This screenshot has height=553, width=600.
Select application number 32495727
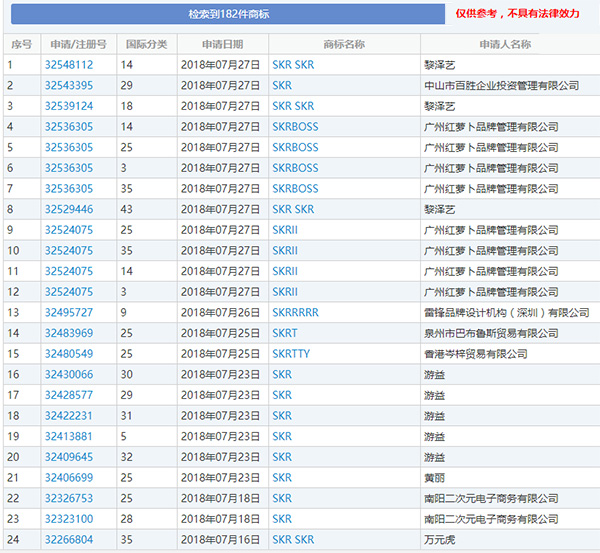69,312
